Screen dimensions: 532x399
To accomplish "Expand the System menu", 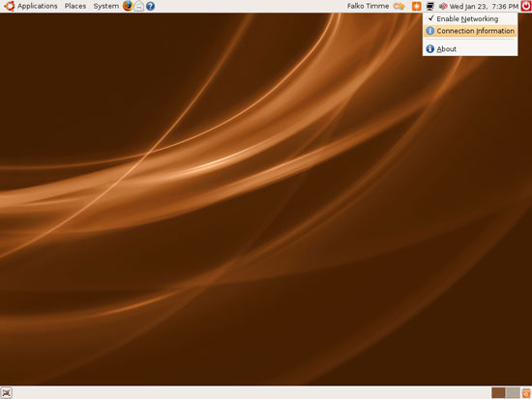I will [106, 6].
